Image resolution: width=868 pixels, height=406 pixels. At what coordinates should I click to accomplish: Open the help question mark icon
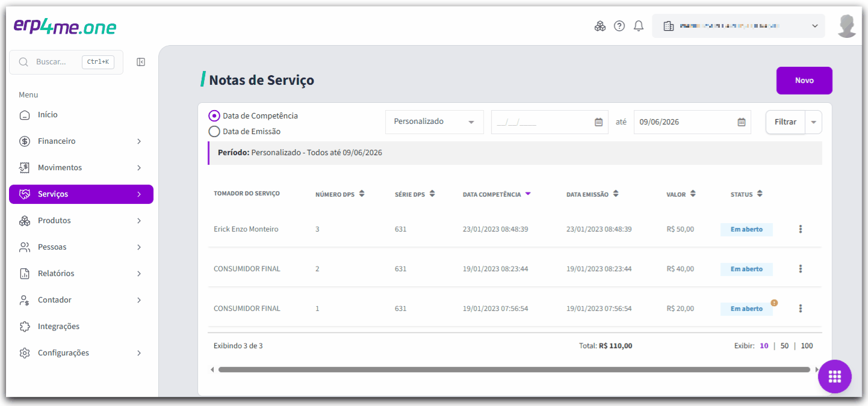pyautogui.click(x=619, y=26)
